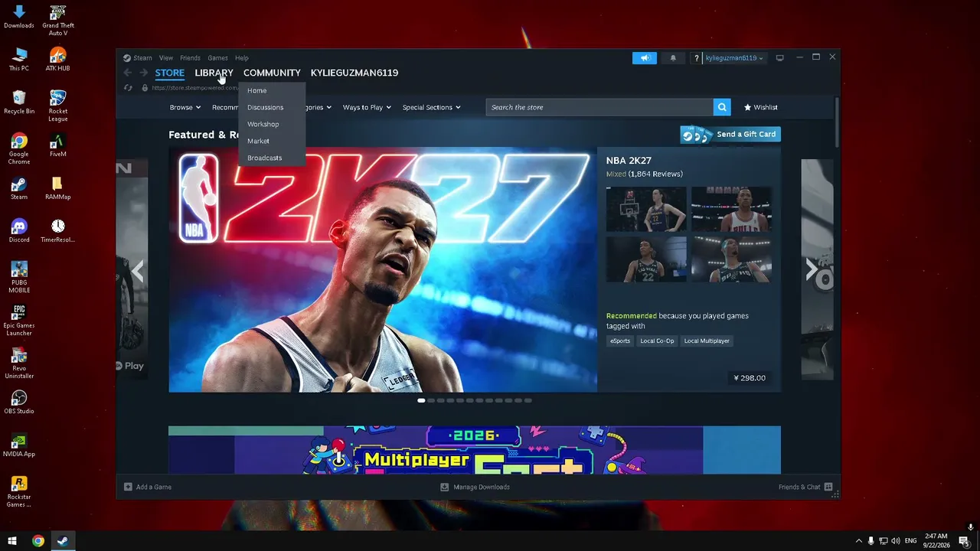
Task: Open the Rockstar Games desktop shortcut
Action: tap(19, 492)
